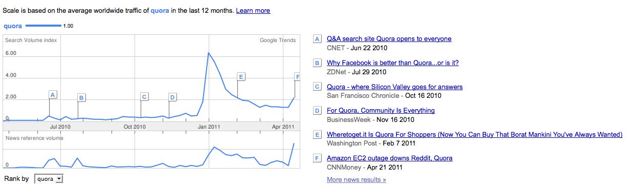
Task: Click the C icon next to the San Francisco Chronicle story
Action: pos(317,87)
